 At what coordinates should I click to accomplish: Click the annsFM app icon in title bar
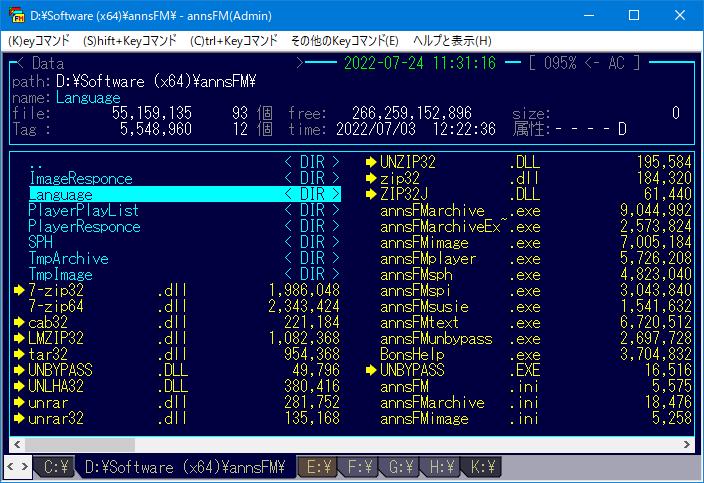[x=16, y=15]
